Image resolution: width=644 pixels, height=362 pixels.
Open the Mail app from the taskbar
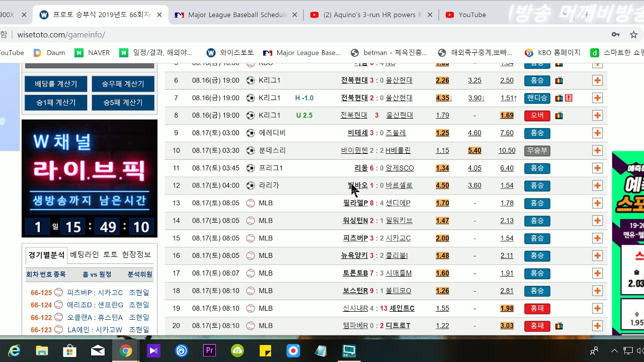[x=98, y=350]
